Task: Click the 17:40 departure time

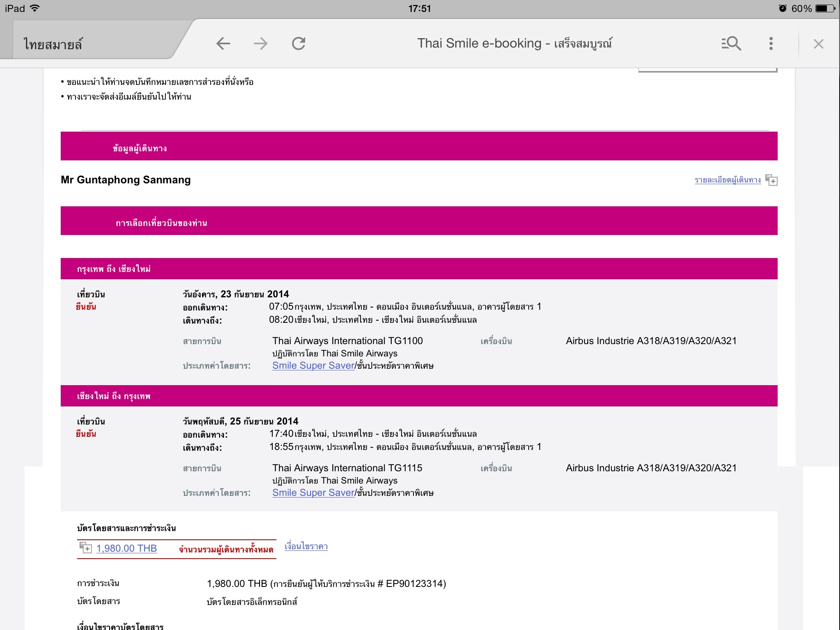Action: click(281, 434)
